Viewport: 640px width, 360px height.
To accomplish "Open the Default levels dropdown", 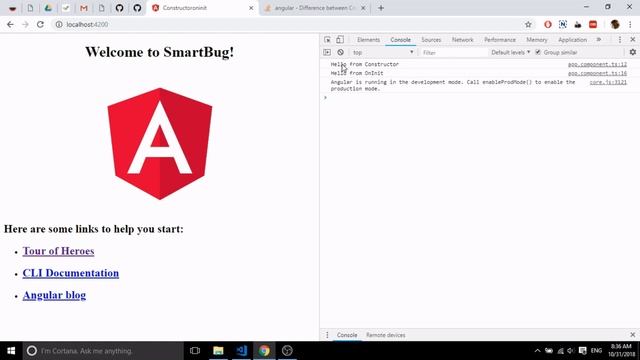I will pos(510,52).
